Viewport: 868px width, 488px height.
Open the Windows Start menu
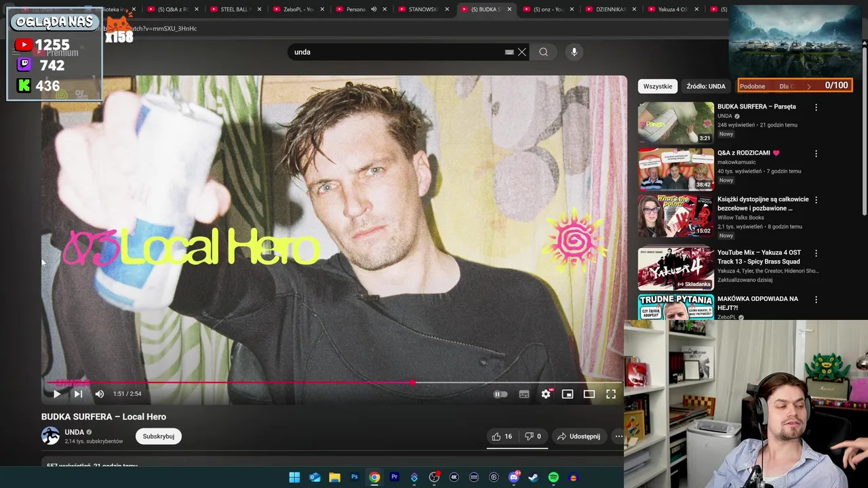pyautogui.click(x=294, y=478)
